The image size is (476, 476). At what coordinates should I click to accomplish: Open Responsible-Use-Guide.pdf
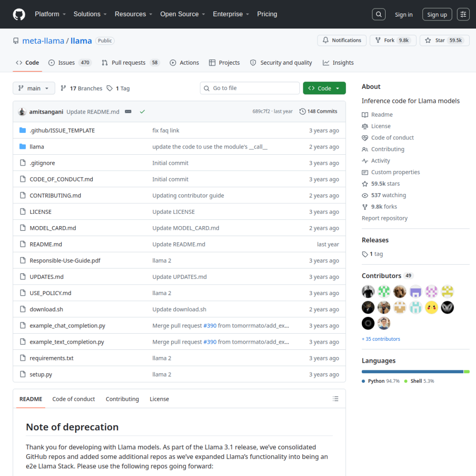[x=65, y=260]
